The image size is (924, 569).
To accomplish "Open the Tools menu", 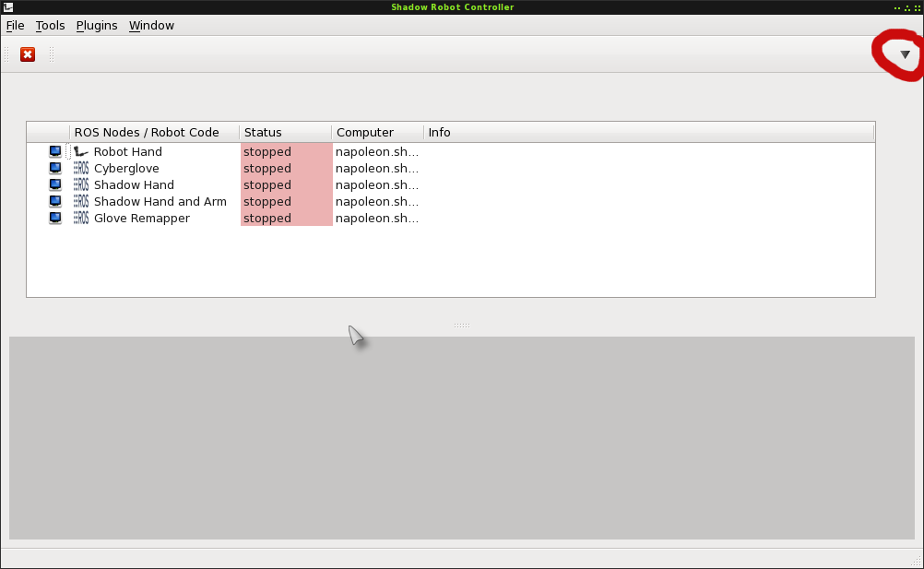I will pyautogui.click(x=50, y=25).
